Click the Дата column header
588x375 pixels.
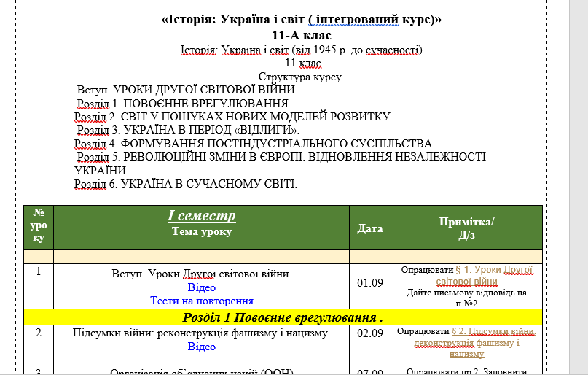(369, 228)
